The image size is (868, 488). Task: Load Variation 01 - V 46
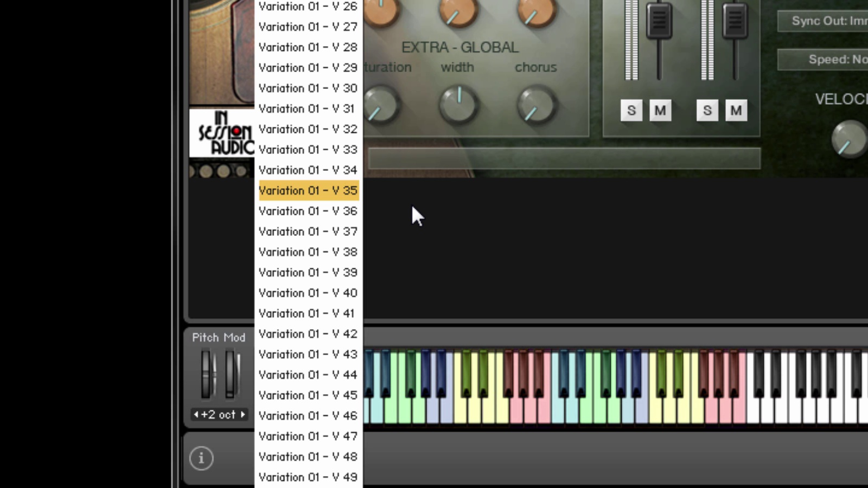coord(308,416)
